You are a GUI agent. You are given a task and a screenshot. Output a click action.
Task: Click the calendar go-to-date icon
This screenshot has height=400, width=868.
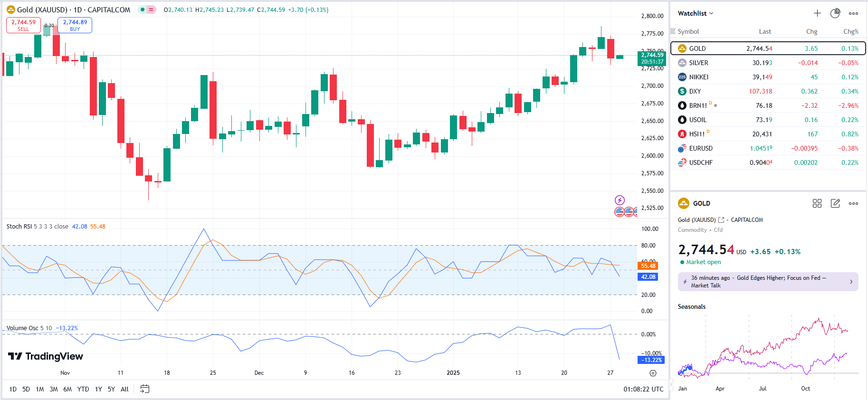145,389
